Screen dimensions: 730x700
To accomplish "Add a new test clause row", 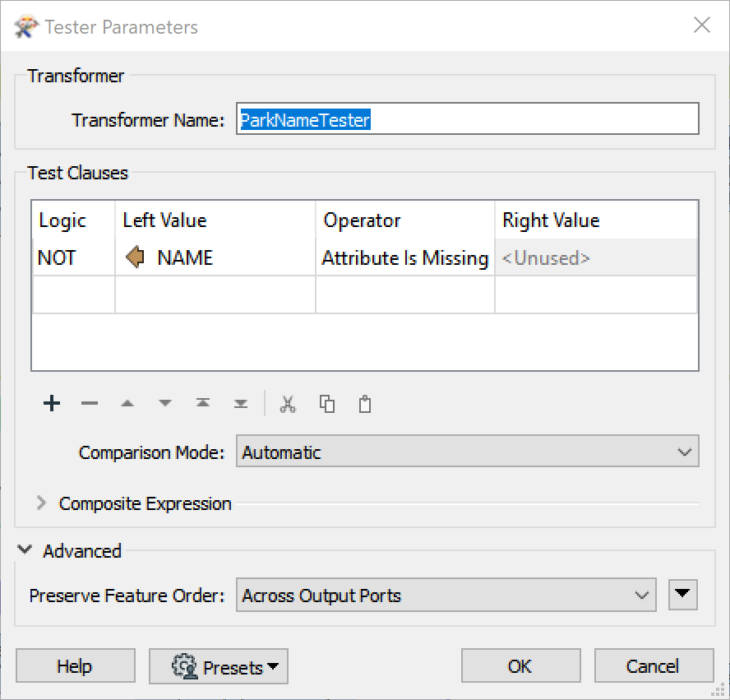I will tap(51, 403).
